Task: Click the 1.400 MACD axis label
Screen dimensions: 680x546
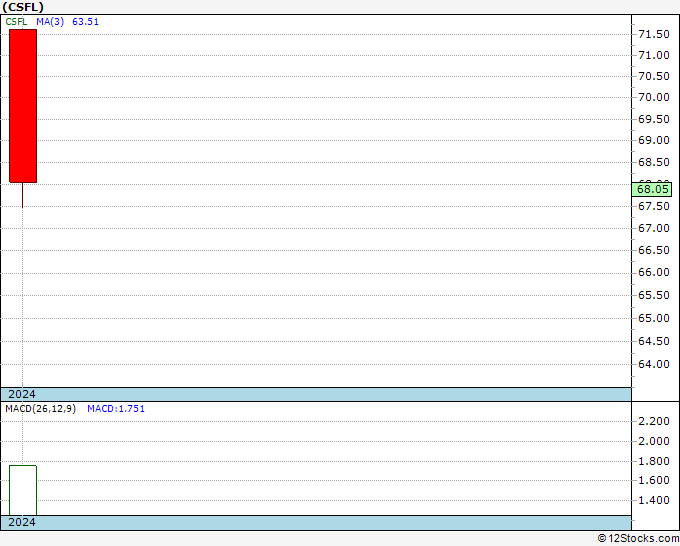Action: [x=654, y=500]
